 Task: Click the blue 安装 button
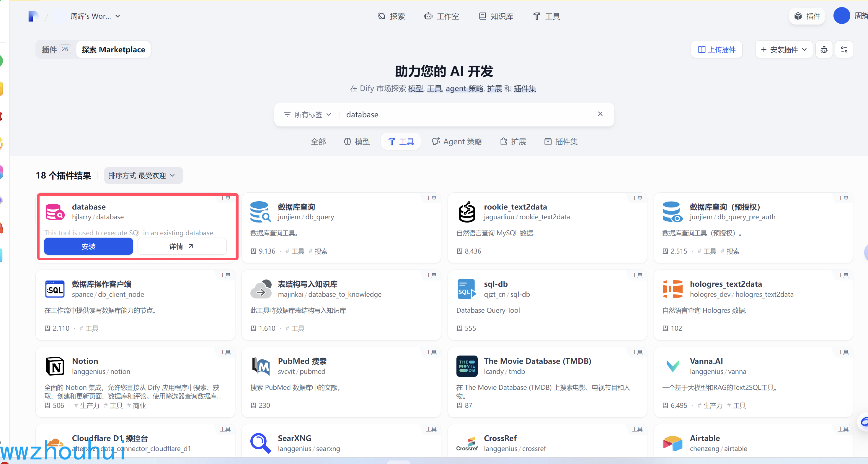(88, 246)
